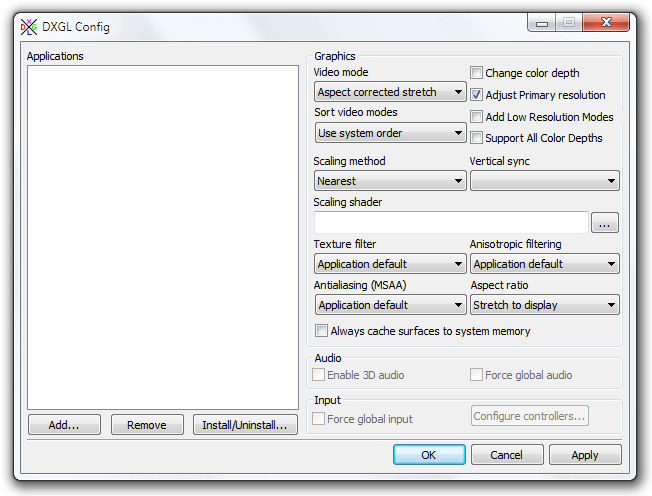Screen dimensions: 652x496
Task: Open the Video mode dropdown
Action: click(390, 92)
